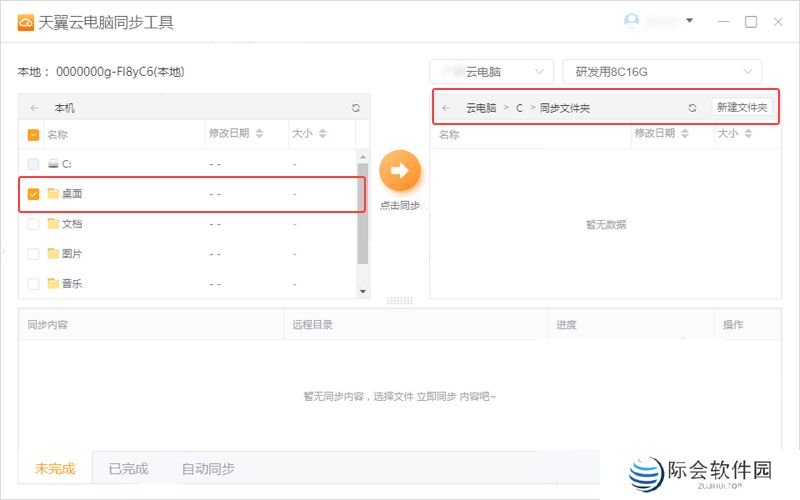Click the 进度 column header
This screenshot has width=800, height=500.
coord(566,325)
